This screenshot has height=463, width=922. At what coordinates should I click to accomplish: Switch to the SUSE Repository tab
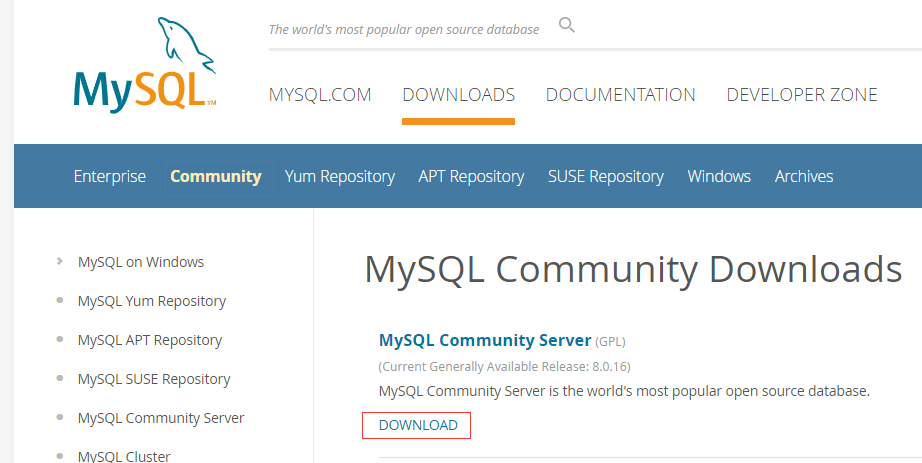pos(606,176)
